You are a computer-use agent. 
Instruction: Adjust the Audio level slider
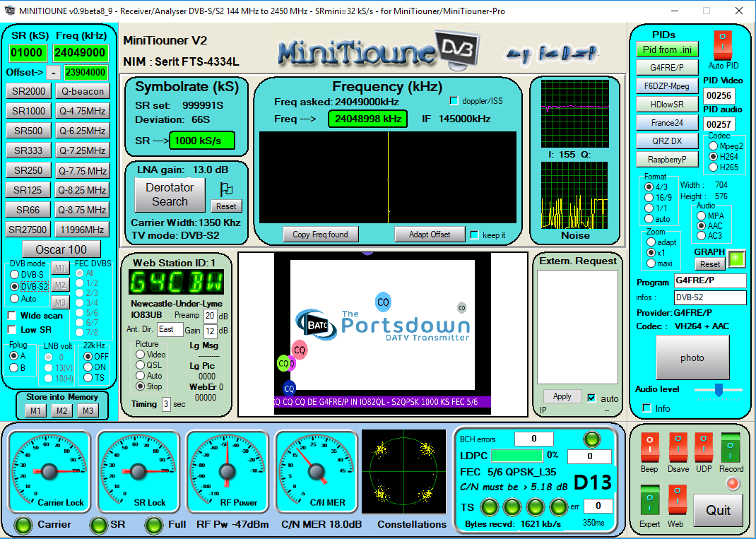[x=719, y=389]
